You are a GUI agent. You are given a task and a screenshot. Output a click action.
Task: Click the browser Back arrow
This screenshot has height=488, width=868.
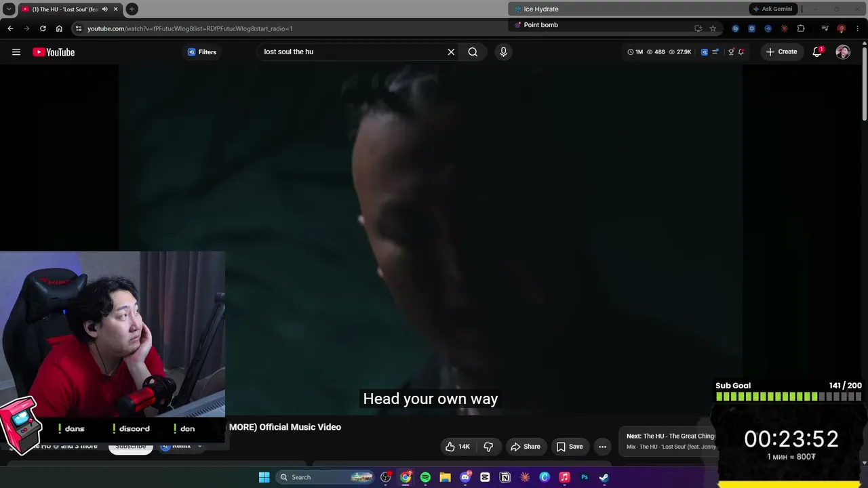pos(10,28)
